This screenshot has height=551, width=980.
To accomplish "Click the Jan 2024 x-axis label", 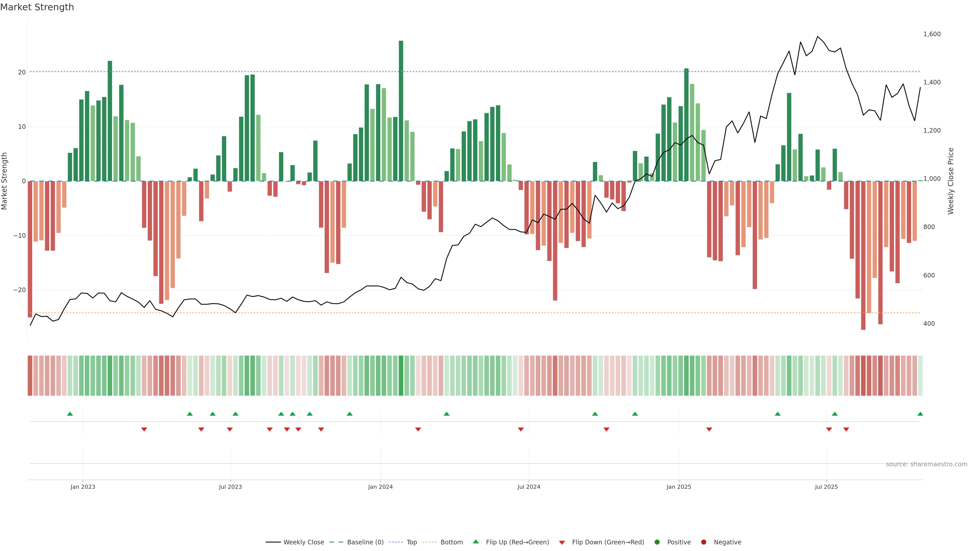I will 380,487.
